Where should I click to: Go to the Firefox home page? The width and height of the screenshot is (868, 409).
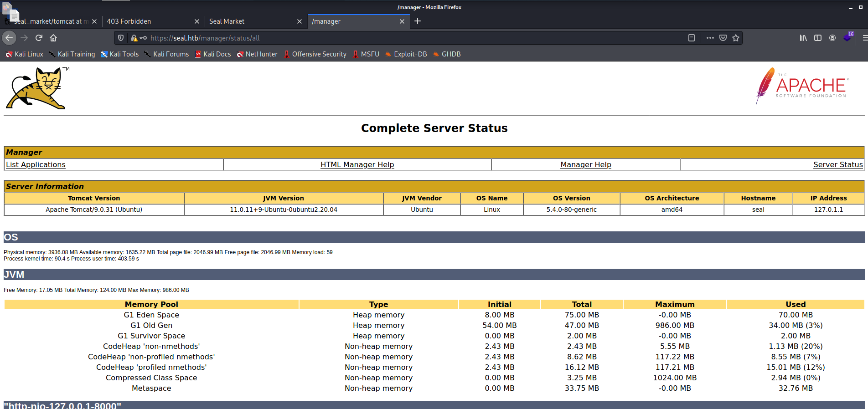pos(53,38)
